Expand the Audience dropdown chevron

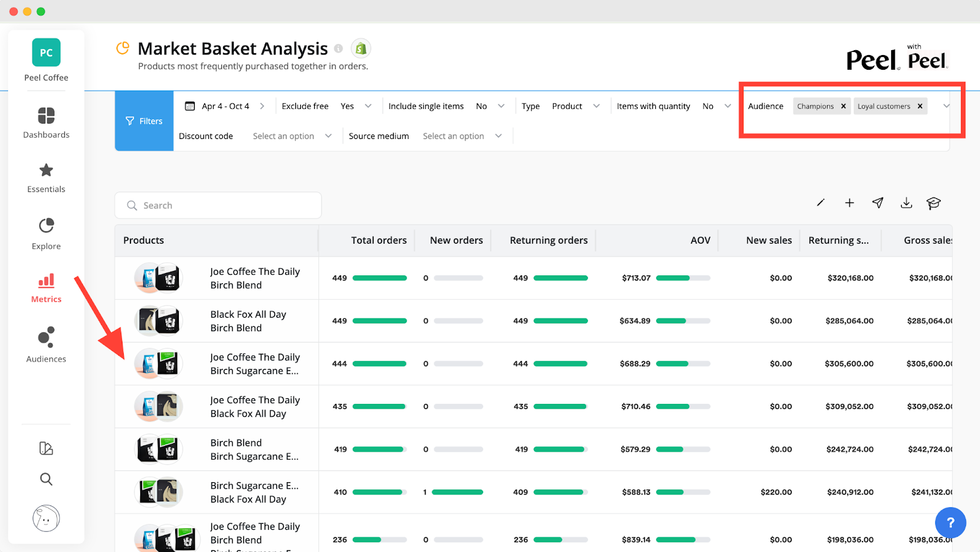pos(946,106)
